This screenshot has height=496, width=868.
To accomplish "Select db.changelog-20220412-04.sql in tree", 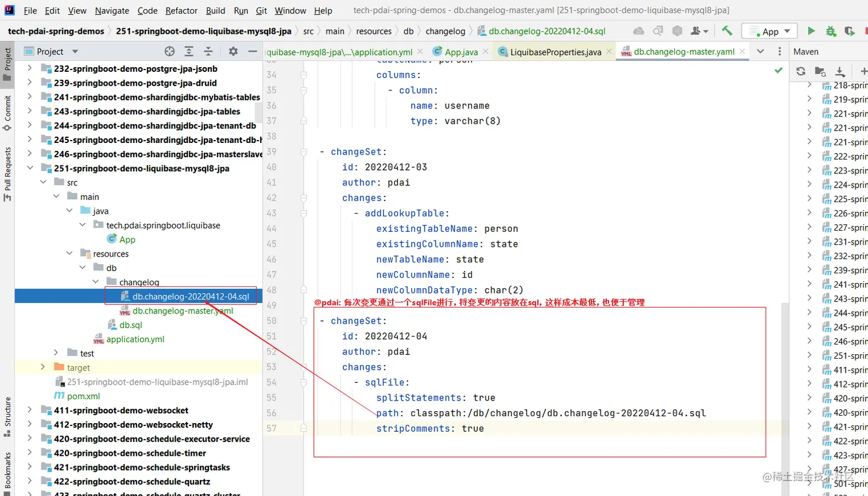I will [x=191, y=296].
